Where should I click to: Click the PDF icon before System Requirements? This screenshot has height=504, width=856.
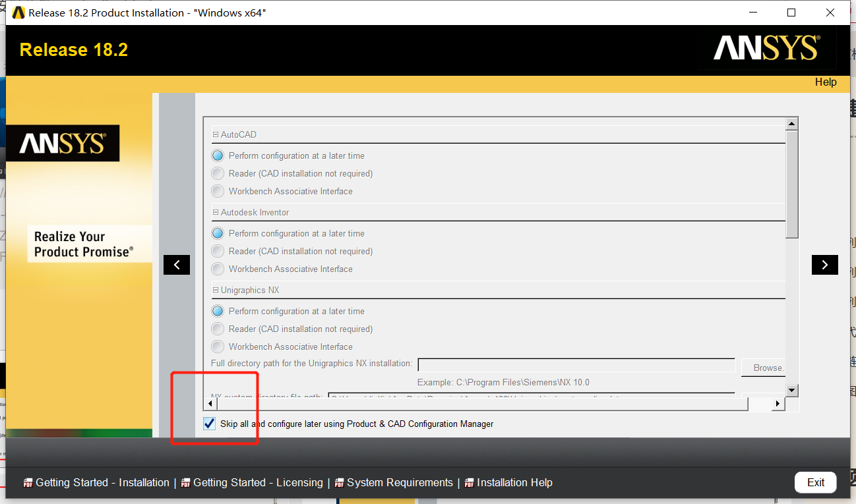coord(339,483)
